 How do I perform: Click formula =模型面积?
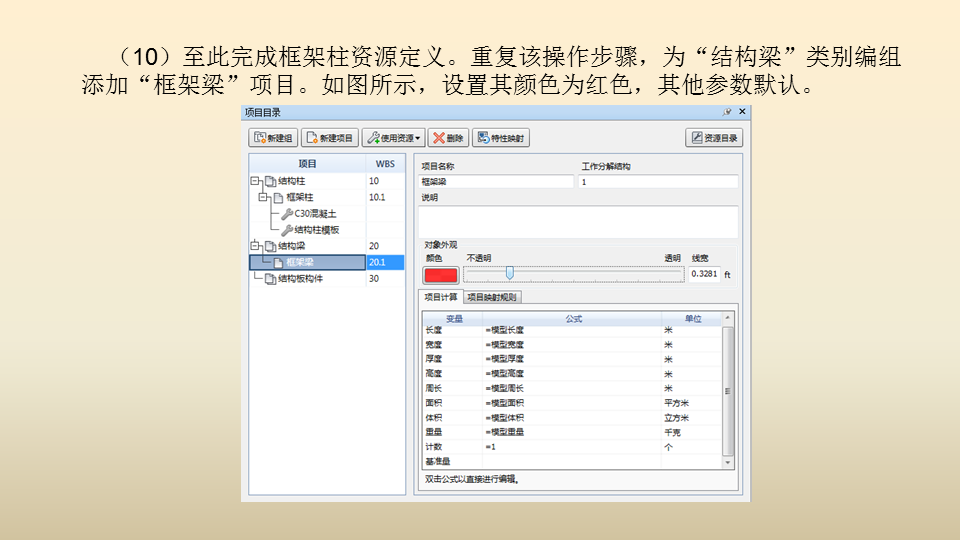click(505, 403)
